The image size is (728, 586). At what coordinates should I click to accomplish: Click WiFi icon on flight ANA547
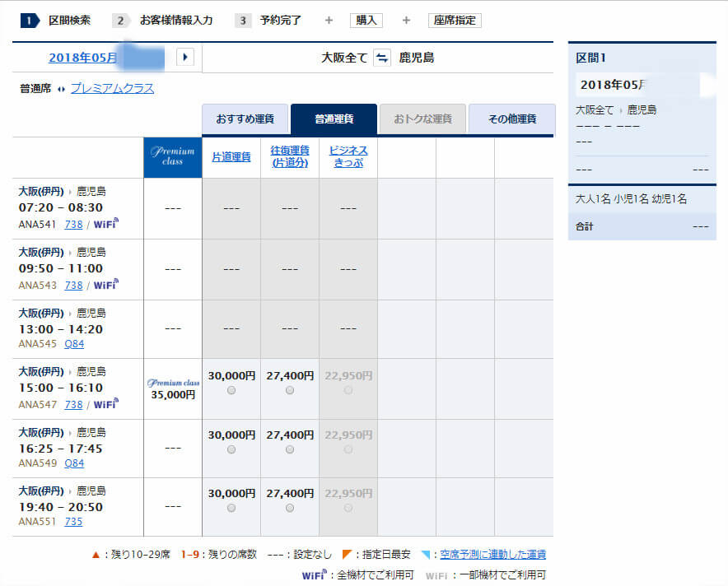pyautogui.click(x=106, y=404)
